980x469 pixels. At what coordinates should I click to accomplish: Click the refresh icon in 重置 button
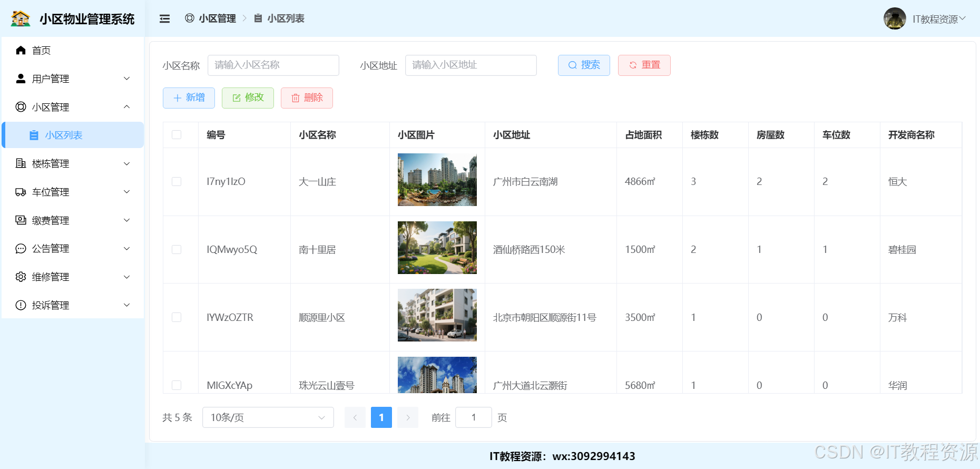pos(633,65)
